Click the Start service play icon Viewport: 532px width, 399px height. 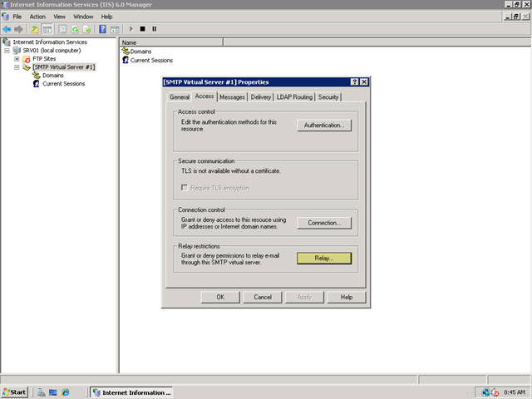coord(131,29)
